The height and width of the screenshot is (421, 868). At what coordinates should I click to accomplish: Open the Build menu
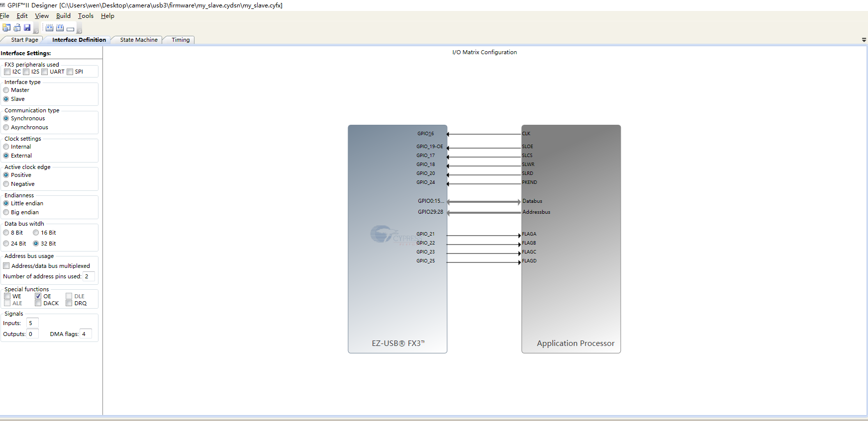pos(63,16)
